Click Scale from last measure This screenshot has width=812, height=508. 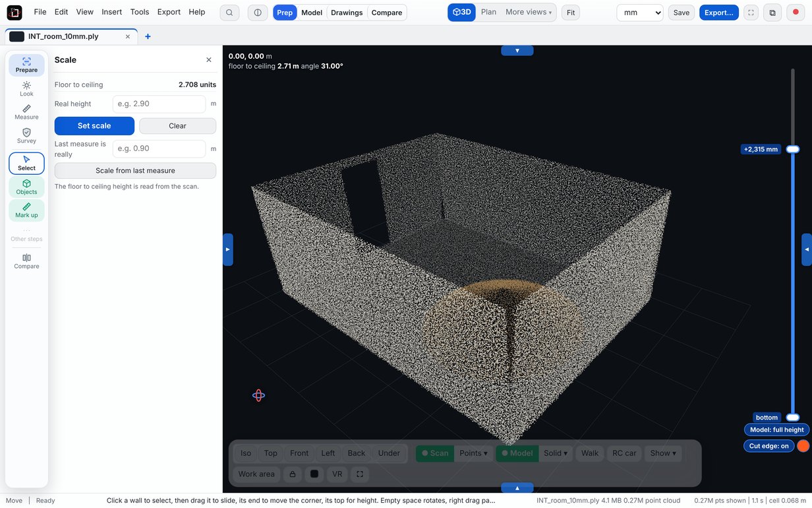pyautogui.click(x=135, y=170)
